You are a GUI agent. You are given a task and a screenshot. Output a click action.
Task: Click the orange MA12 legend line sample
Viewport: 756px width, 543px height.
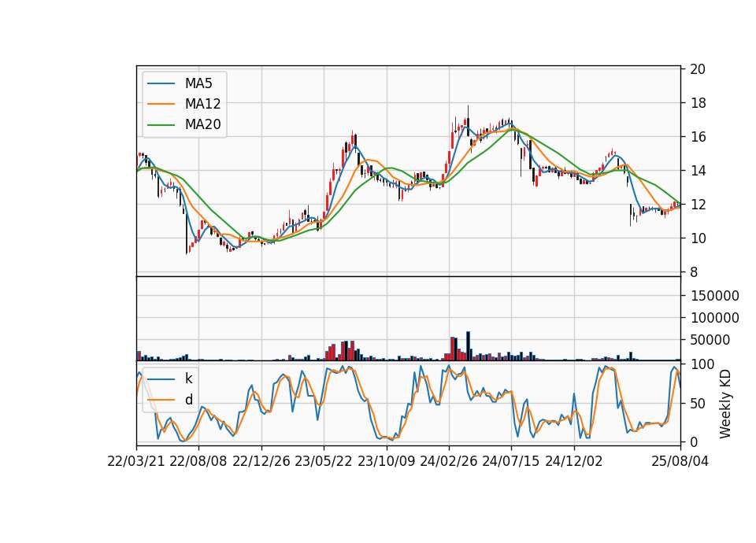161,104
